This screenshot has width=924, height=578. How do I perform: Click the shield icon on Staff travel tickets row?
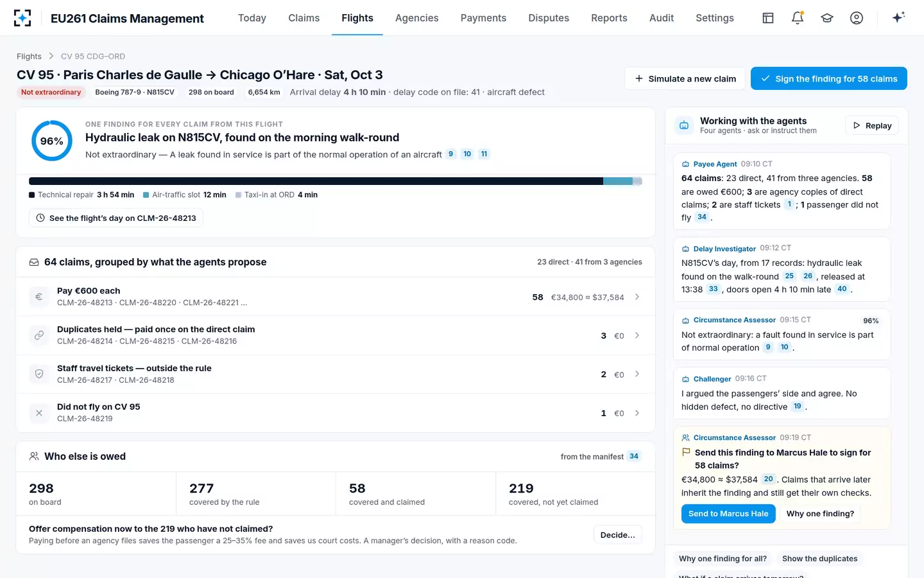coord(39,374)
